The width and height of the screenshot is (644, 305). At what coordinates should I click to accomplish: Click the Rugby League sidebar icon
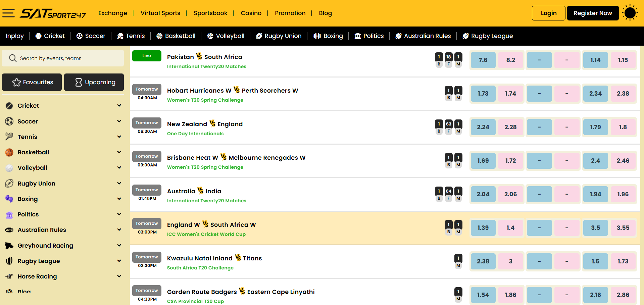click(x=9, y=261)
